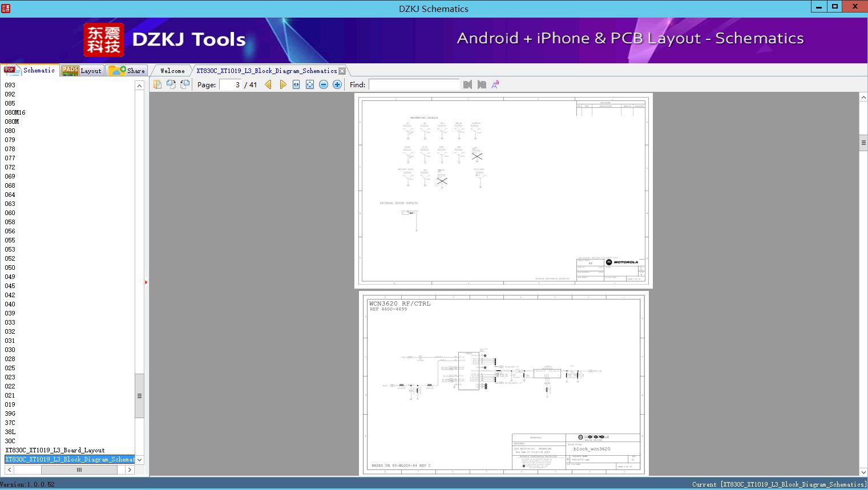Click the list horizontal scroll left arrow
This screenshot has width=868, height=490.
[9, 470]
